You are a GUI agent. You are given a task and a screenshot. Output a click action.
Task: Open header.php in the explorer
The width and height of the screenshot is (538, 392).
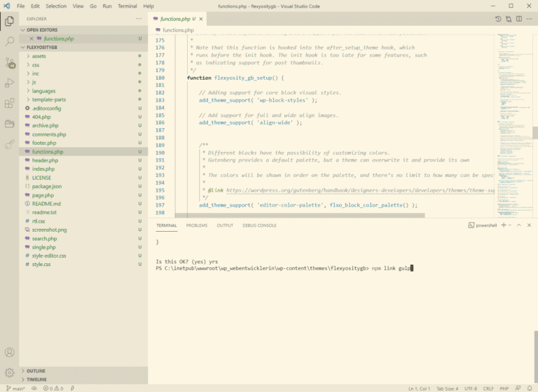tap(83, 160)
